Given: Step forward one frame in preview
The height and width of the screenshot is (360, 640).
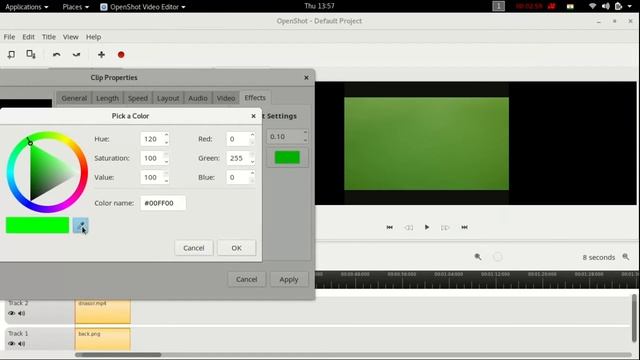Looking at the screenshot, I should 445,227.
